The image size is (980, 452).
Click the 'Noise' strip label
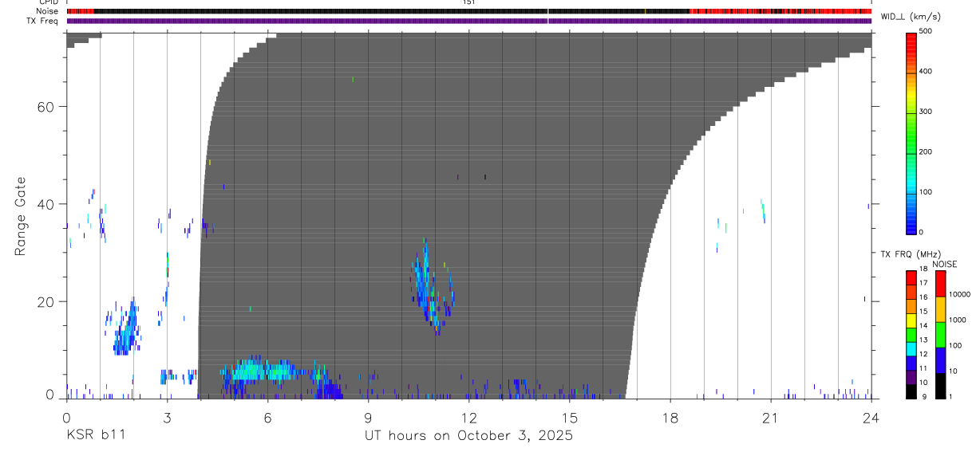(x=49, y=11)
